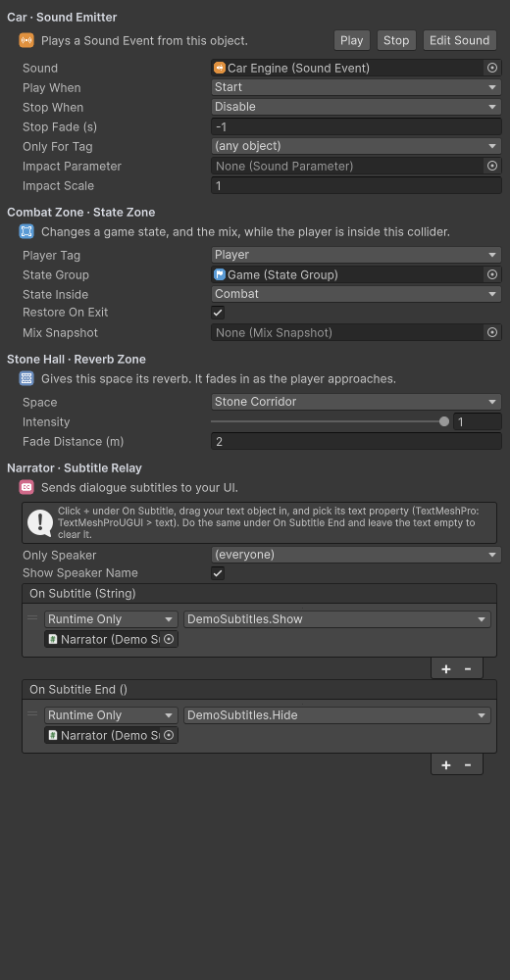Image resolution: width=510 pixels, height=980 pixels.
Task: Click drag handle of On Subtitle End entry
Action: (x=32, y=714)
